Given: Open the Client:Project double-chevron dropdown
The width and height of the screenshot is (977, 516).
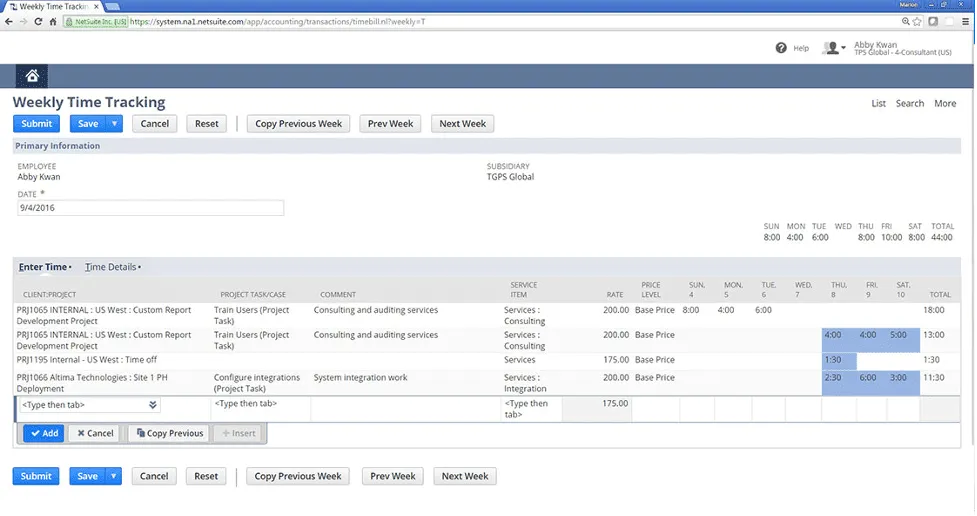Looking at the screenshot, I should [x=153, y=405].
